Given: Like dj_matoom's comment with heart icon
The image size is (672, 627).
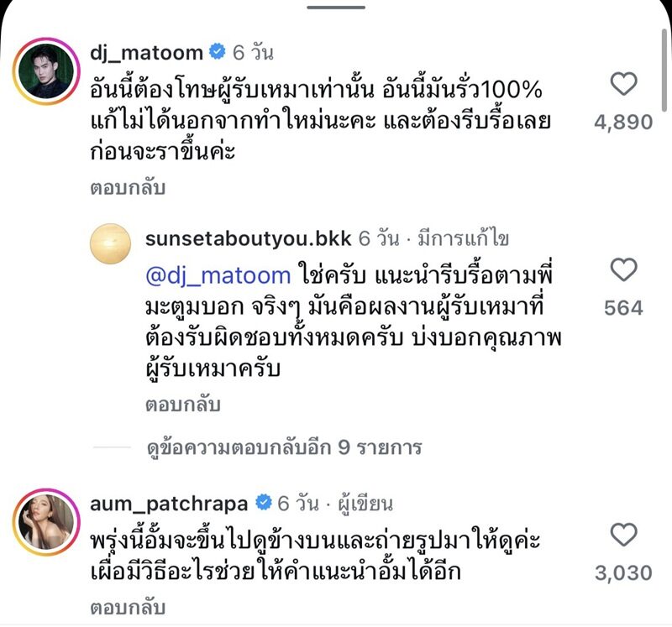Looking at the screenshot, I should tap(623, 84).
